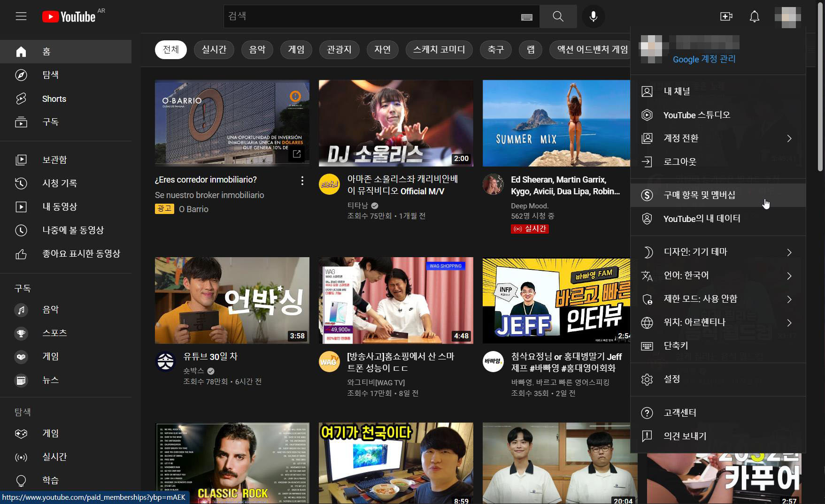The width and height of the screenshot is (825, 504).
Task: Select the 전체 filter chip
Action: (171, 49)
